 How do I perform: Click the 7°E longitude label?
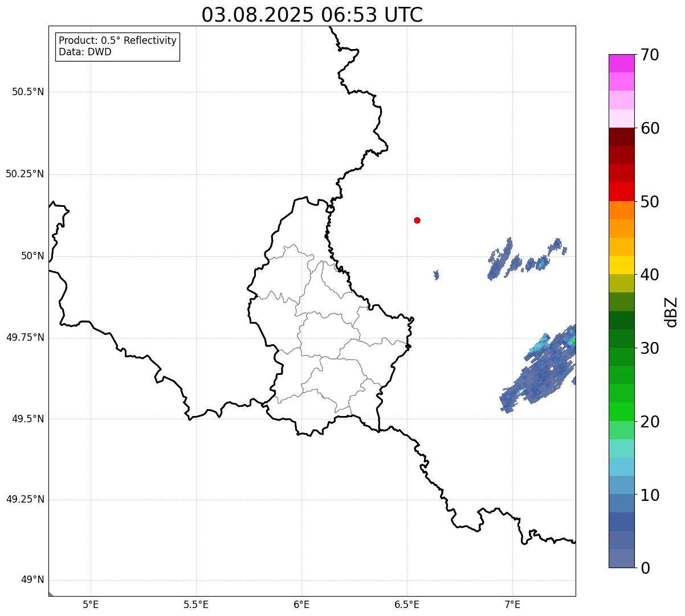(x=512, y=605)
